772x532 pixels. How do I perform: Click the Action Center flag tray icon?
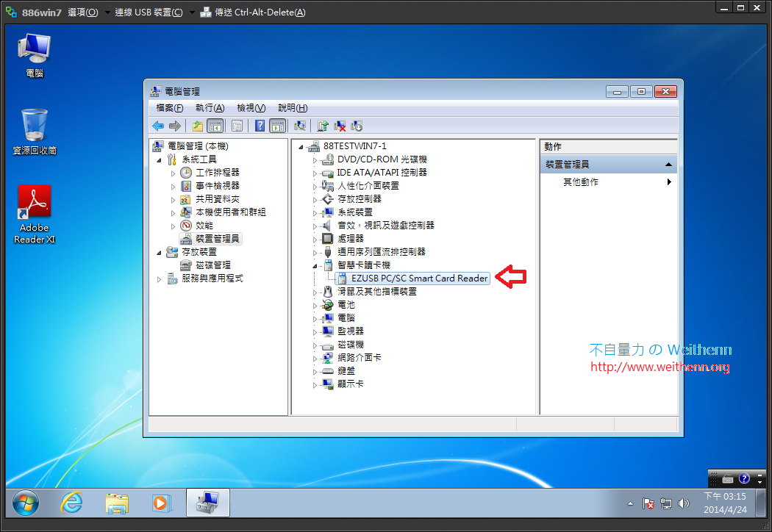(648, 503)
